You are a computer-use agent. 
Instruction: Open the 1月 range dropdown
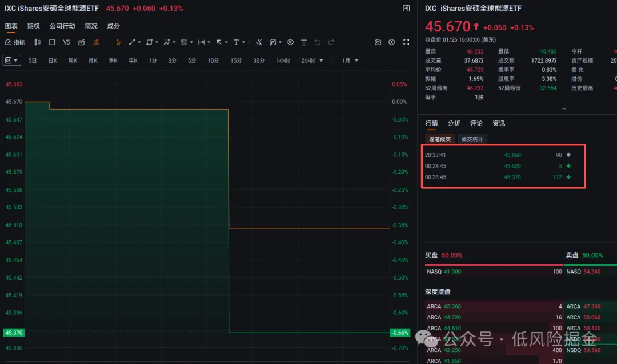coord(350,60)
